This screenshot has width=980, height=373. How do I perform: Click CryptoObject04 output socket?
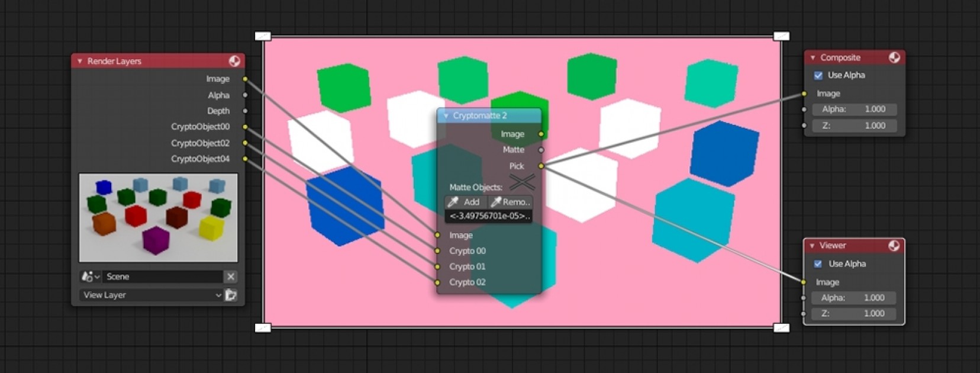click(245, 159)
